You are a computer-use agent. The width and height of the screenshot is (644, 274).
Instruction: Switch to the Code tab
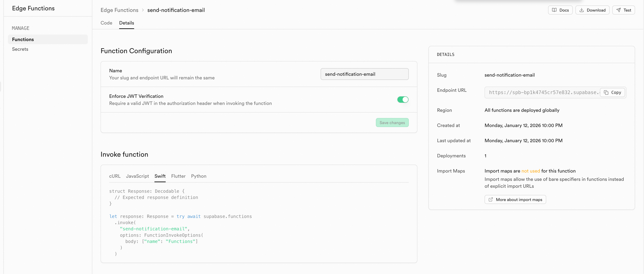pyautogui.click(x=106, y=23)
